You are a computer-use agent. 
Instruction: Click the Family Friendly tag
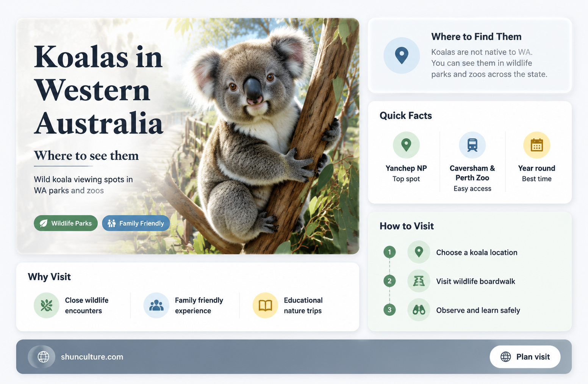point(136,223)
